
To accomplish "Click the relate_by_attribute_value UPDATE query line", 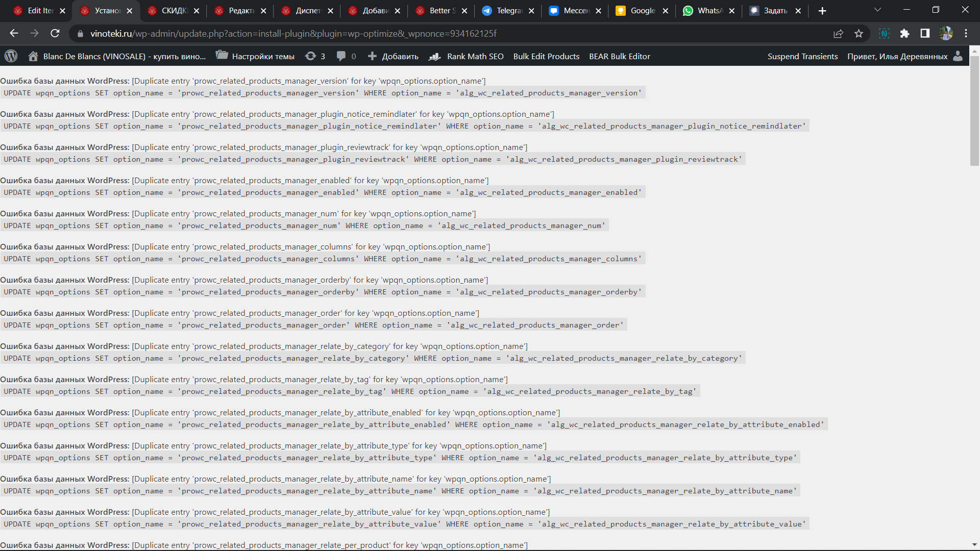I will click(x=405, y=524).
